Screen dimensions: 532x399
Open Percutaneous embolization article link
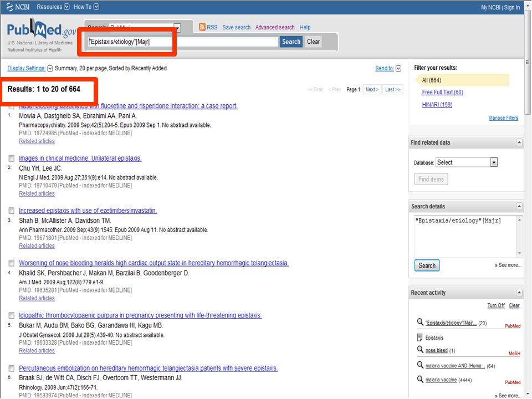(x=149, y=368)
